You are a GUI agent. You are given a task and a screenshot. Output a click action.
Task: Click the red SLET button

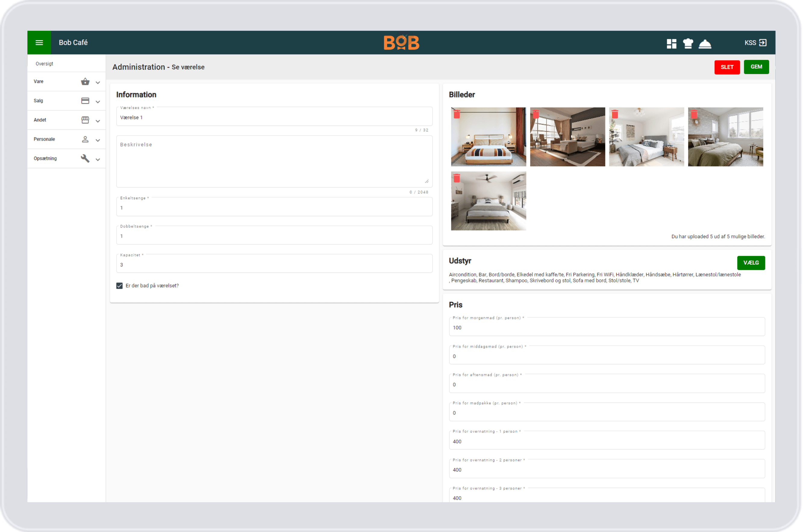726,67
